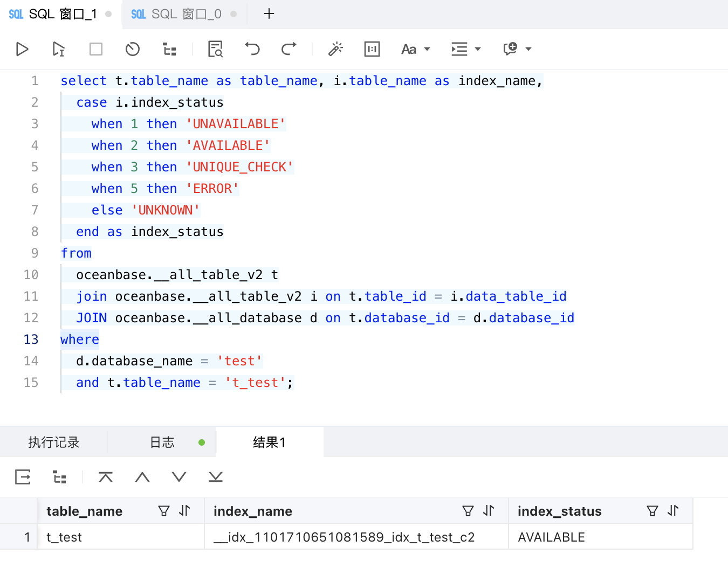Click the where keyword in editor
This screenshot has height=582, width=728.
pyautogui.click(x=80, y=339)
